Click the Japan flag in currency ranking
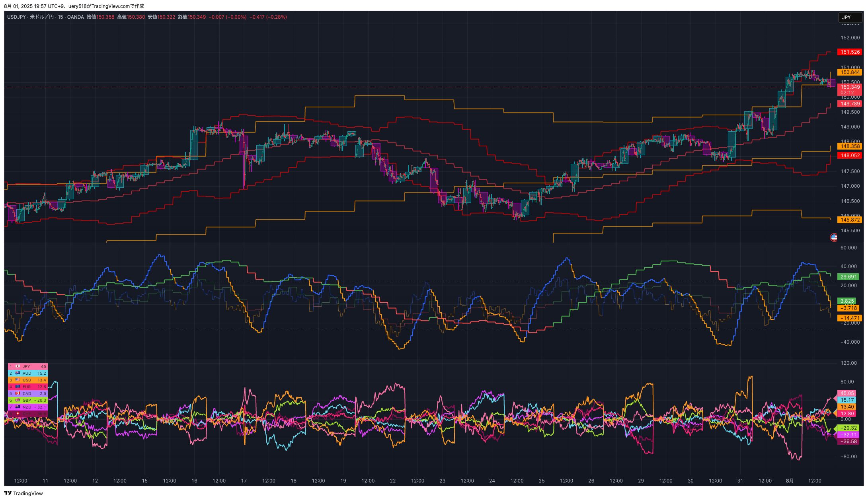This screenshot has height=500, width=868. (18, 366)
